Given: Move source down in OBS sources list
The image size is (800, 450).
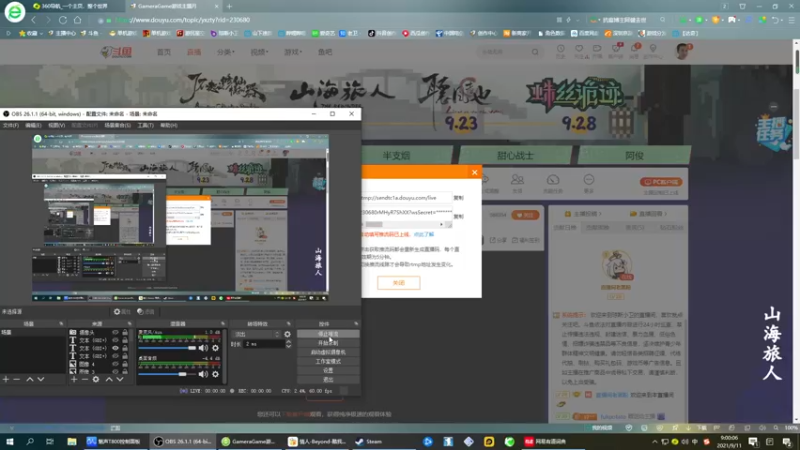Looking at the screenshot, I should (x=120, y=380).
